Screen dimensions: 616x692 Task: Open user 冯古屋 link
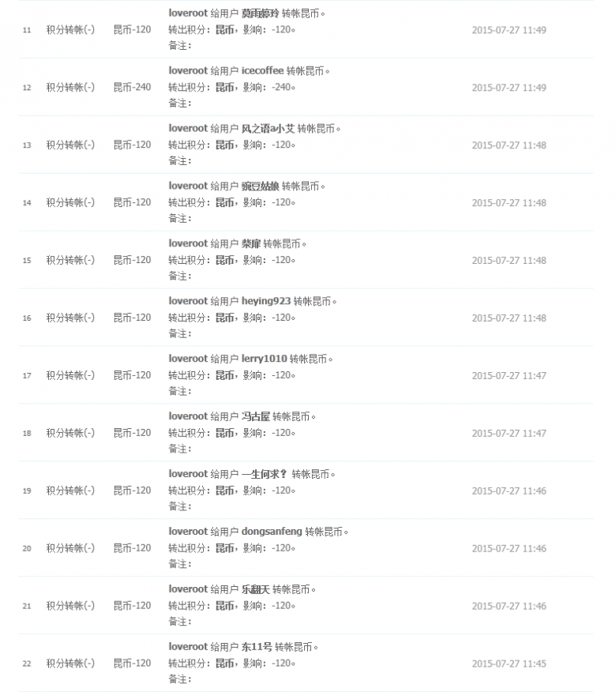click(x=256, y=416)
